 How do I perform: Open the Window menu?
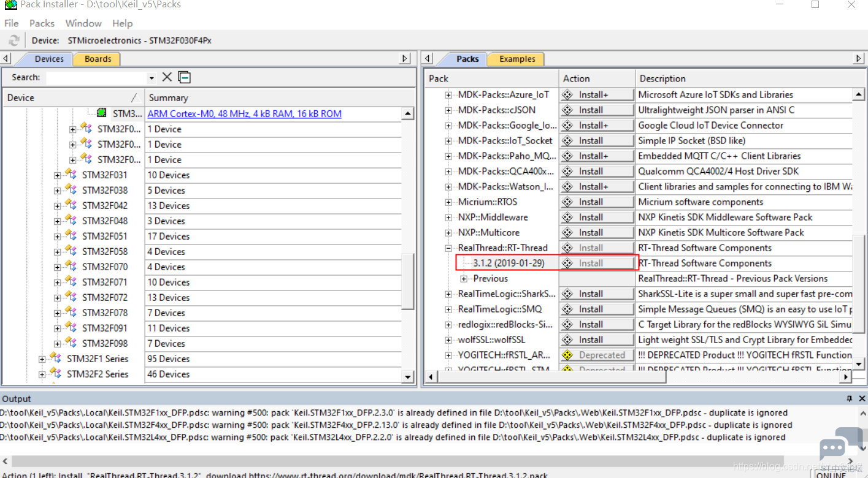tap(83, 23)
